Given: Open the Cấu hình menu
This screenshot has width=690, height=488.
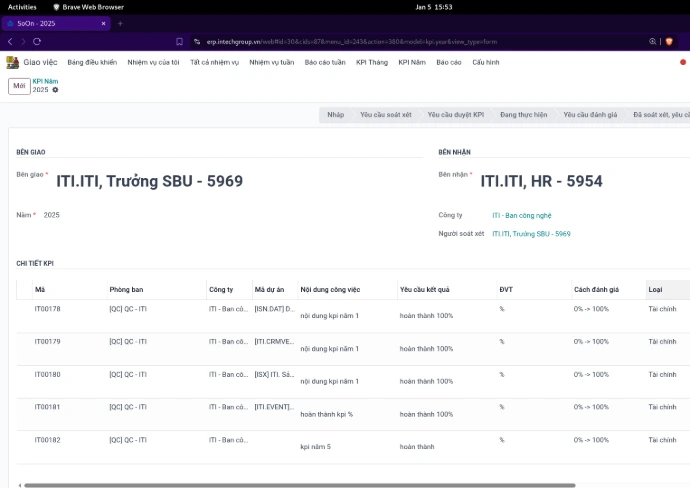Looking at the screenshot, I should (x=486, y=62).
